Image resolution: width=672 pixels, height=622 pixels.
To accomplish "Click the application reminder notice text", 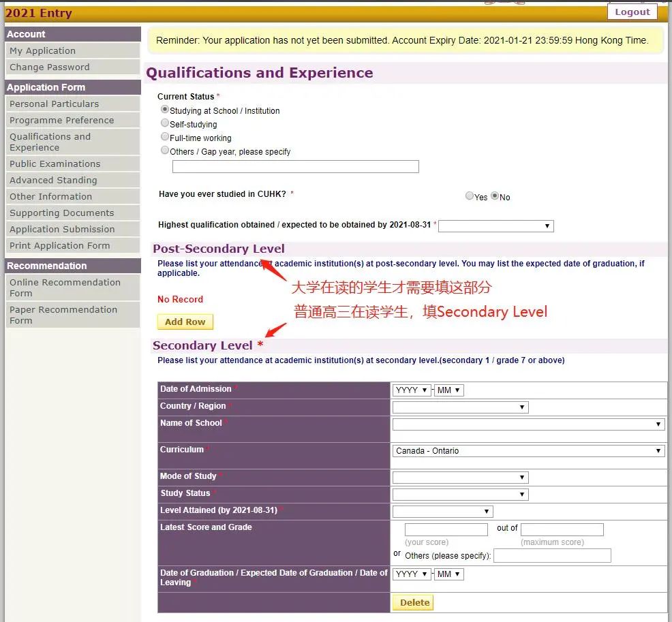I will 402,40.
